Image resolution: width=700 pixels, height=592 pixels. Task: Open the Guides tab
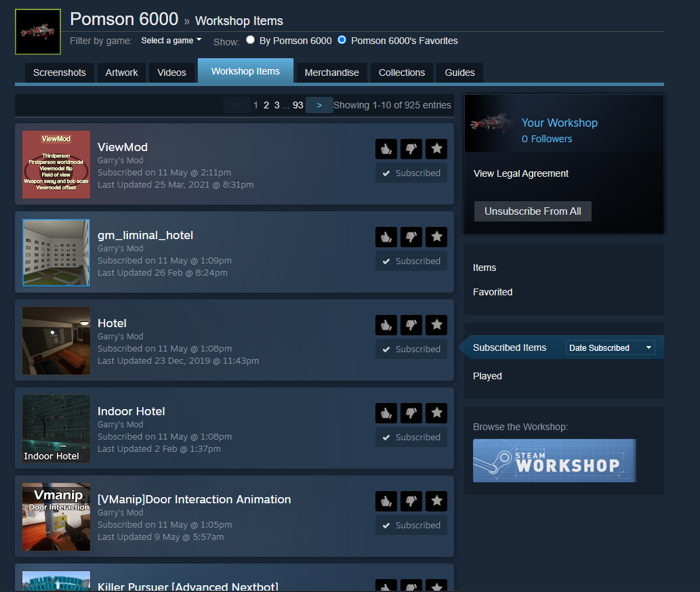460,72
